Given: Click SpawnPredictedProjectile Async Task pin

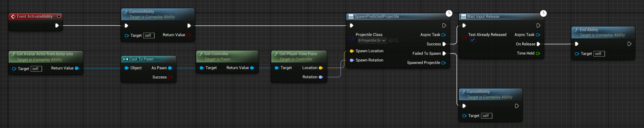Looking at the screenshot, I should click(444, 35).
